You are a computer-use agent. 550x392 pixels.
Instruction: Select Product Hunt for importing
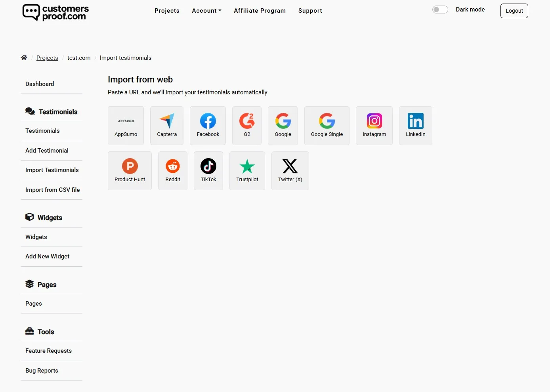tap(130, 170)
